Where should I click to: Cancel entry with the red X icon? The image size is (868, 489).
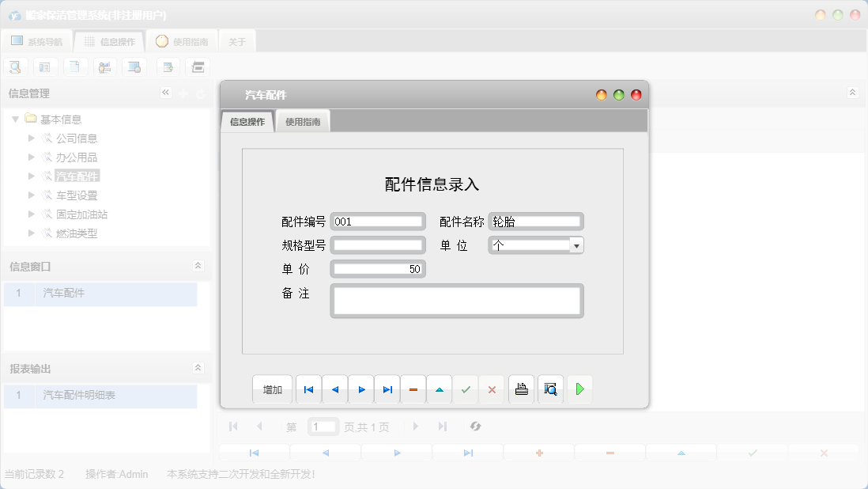point(492,389)
